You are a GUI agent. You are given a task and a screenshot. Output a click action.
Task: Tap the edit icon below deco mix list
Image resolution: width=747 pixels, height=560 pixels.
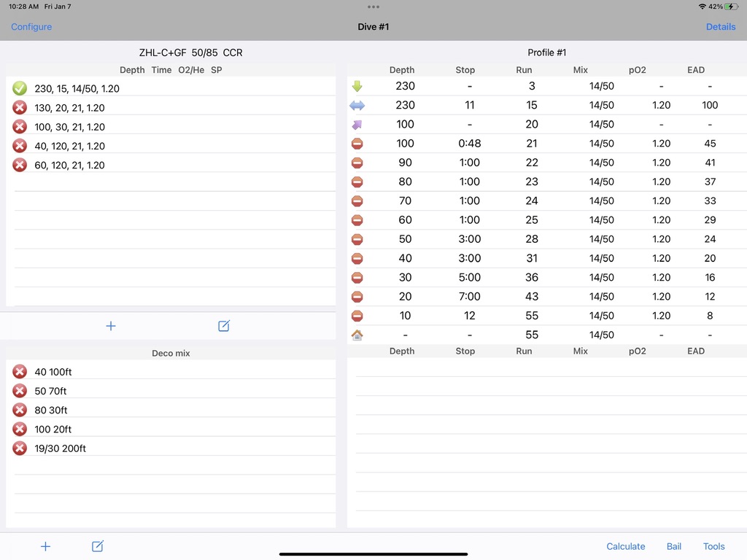tap(98, 546)
